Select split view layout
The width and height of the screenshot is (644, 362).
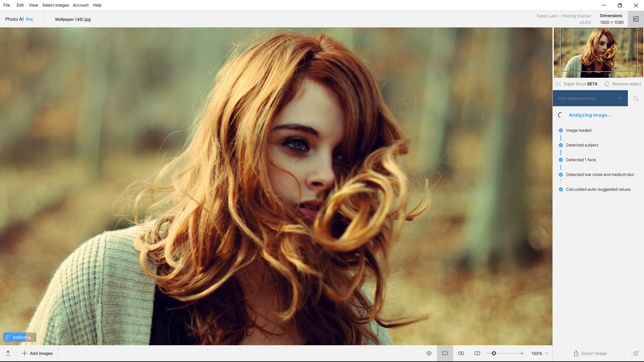point(477,353)
